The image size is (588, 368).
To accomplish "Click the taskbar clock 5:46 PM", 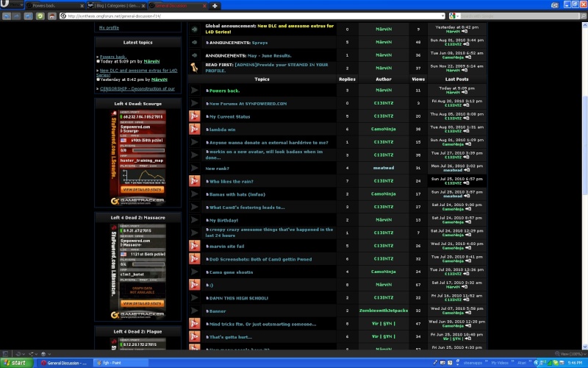I will [575, 363].
